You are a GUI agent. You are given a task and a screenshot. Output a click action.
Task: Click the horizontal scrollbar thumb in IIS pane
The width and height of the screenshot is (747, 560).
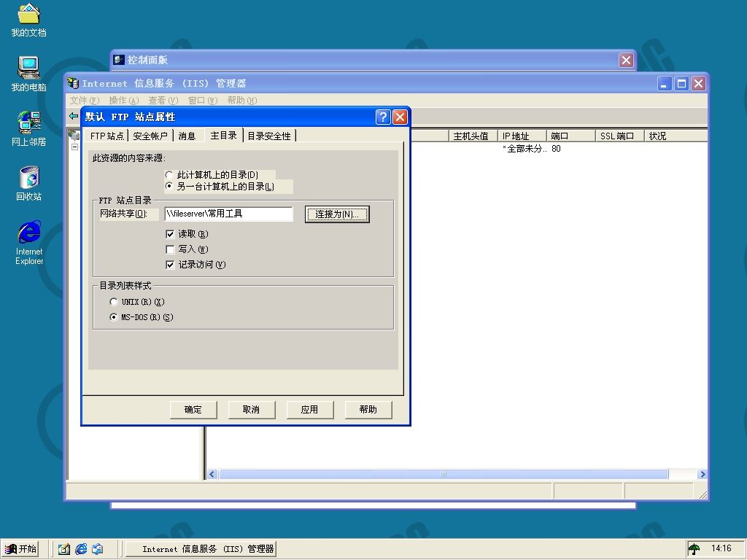(444, 474)
